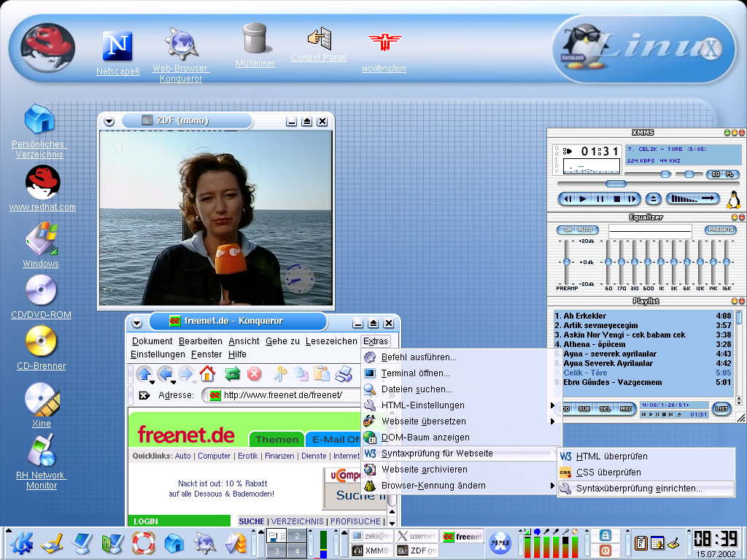Image resolution: width=747 pixels, height=560 pixels.
Task: Click Konqueror's Reload toolbar icon
Action: click(233, 374)
